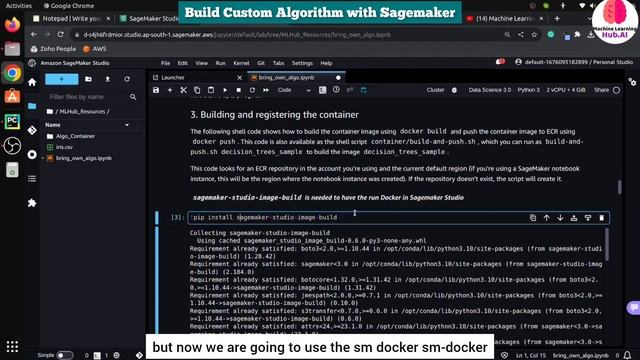This screenshot has height=360, width=640.
Task: Click the New launcher plus button
Action: point(62,79)
